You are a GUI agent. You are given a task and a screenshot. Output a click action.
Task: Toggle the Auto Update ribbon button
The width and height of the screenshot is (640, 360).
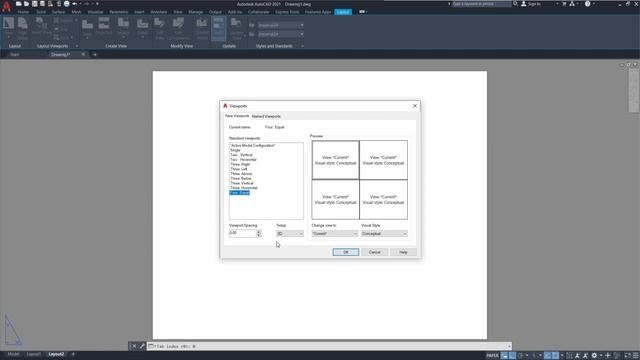point(218,28)
